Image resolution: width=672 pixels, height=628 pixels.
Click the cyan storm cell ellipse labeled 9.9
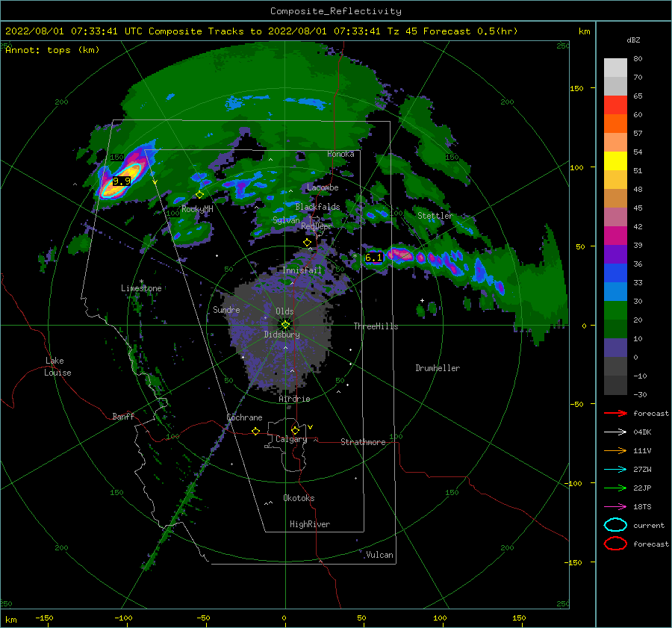[122, 180]
